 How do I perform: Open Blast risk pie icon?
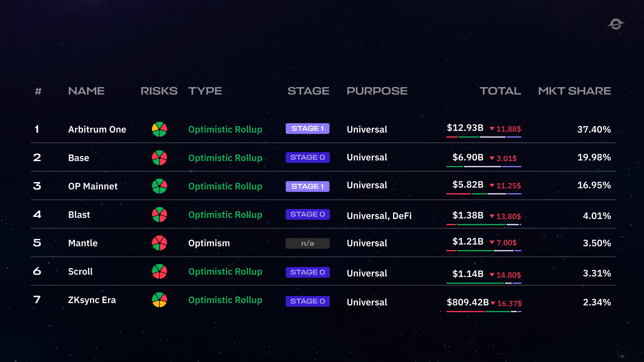coord(160,215)
